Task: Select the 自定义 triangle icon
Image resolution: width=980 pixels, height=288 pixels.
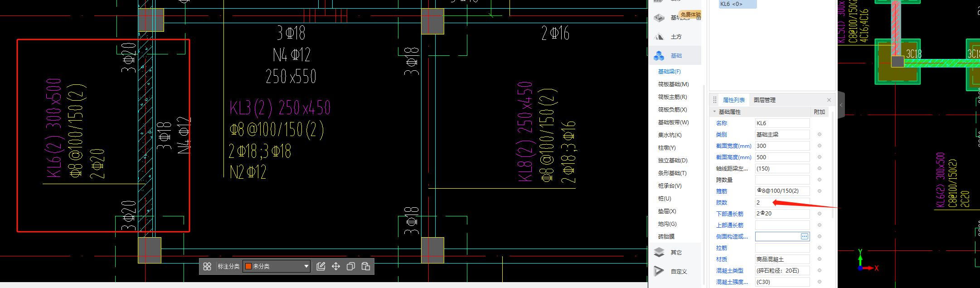Action: pos(659,271)
